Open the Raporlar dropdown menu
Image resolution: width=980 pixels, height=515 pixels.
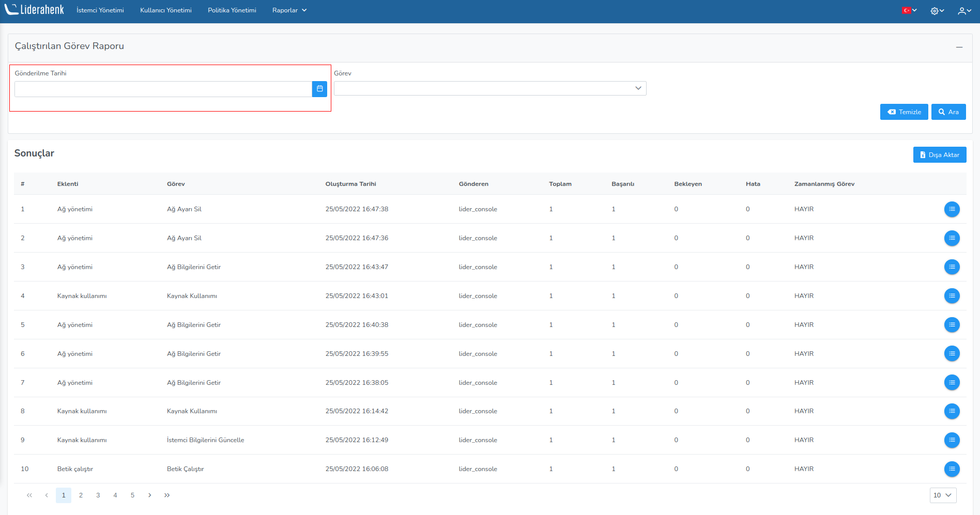point(289,10)
